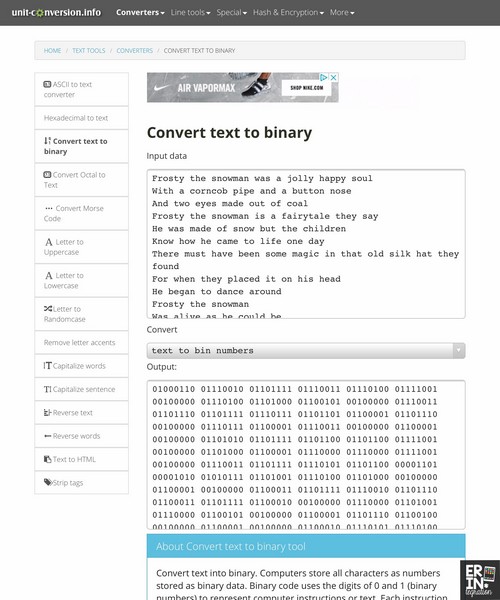Click the 'Output:' label

pyautogui.click(x=162, y=367)
